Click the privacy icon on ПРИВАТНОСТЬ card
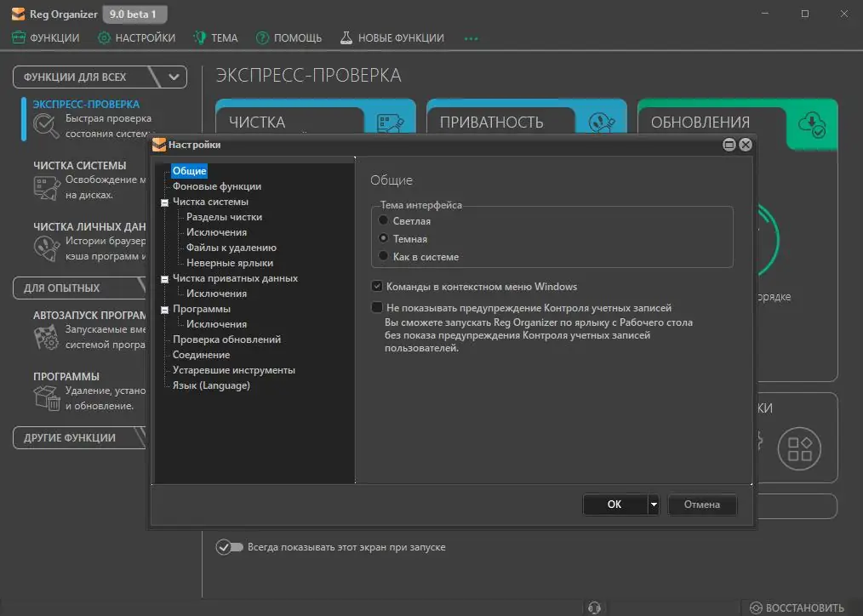The image size is (863, 616). pos(602,123)
